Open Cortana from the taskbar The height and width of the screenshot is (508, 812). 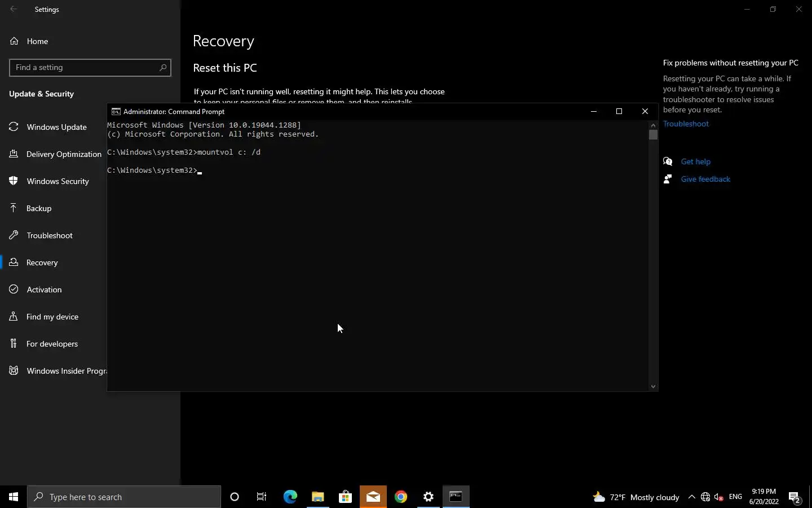[235, 497]
